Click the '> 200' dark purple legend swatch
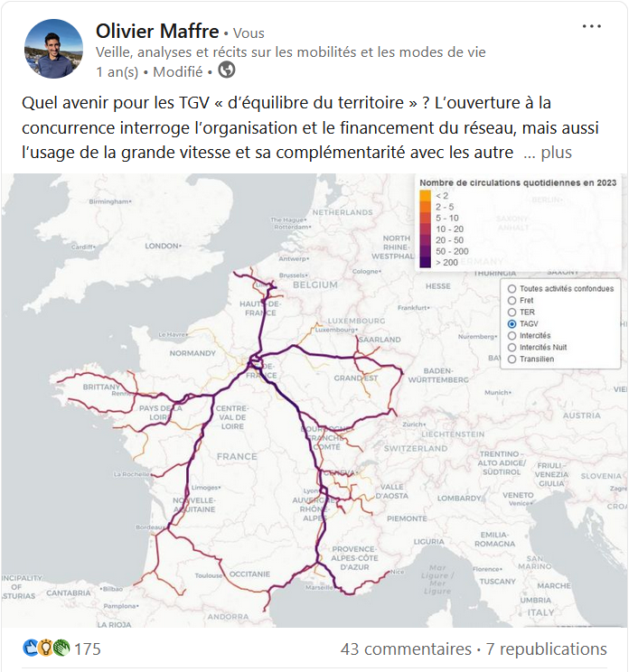Image resolution: width=638 pixels, height=672 pixels. (426, 262)
